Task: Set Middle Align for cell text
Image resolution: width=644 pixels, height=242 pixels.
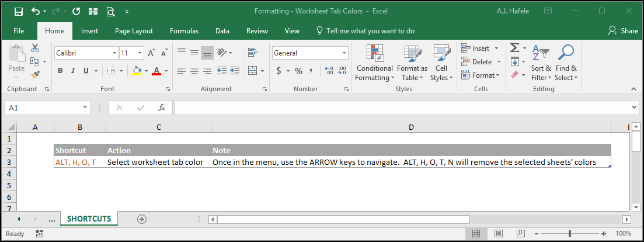Action: coord(194,53)
